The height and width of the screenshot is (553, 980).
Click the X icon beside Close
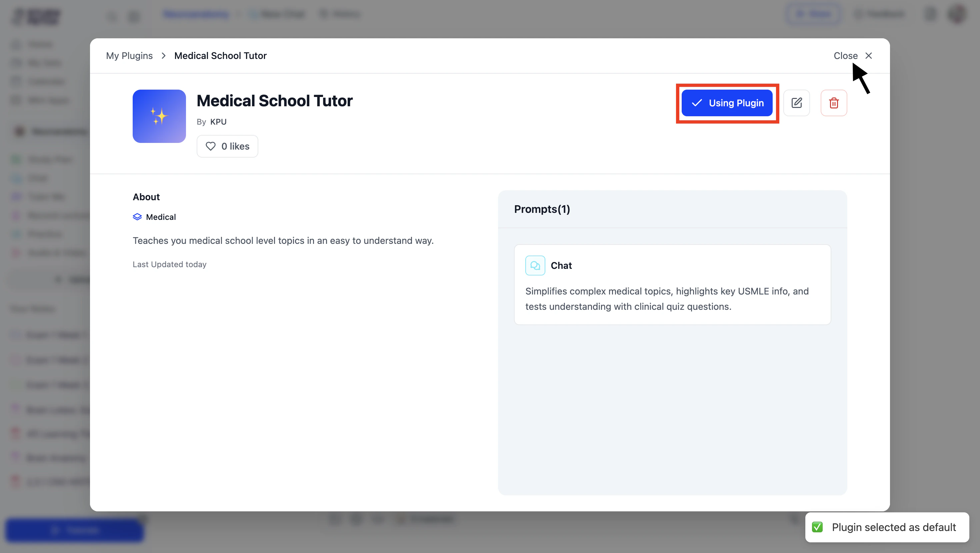click(x=868, y=56)
